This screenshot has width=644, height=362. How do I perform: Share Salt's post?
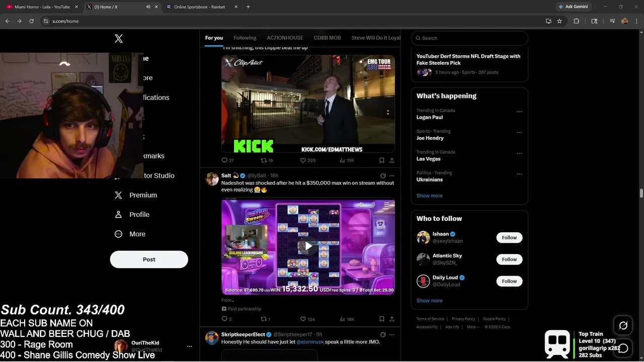pyautogui.click(x=392, y=319)
